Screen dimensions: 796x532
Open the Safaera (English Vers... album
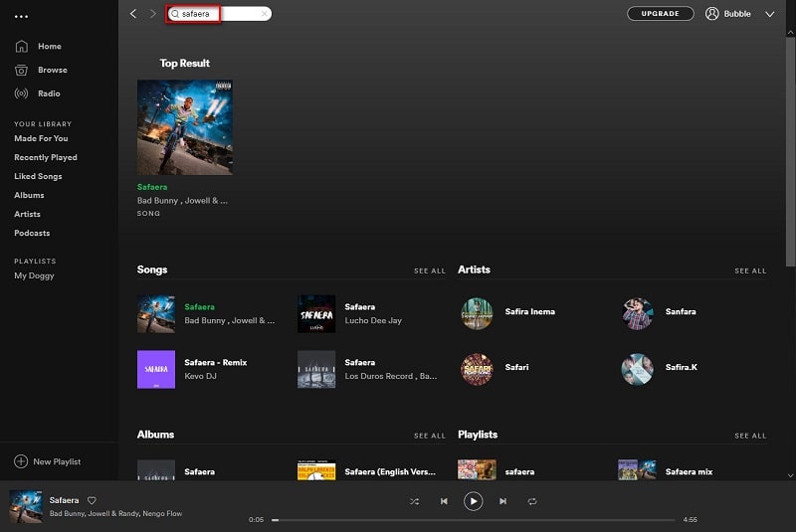pyautogui.click(x=390, y=471)
